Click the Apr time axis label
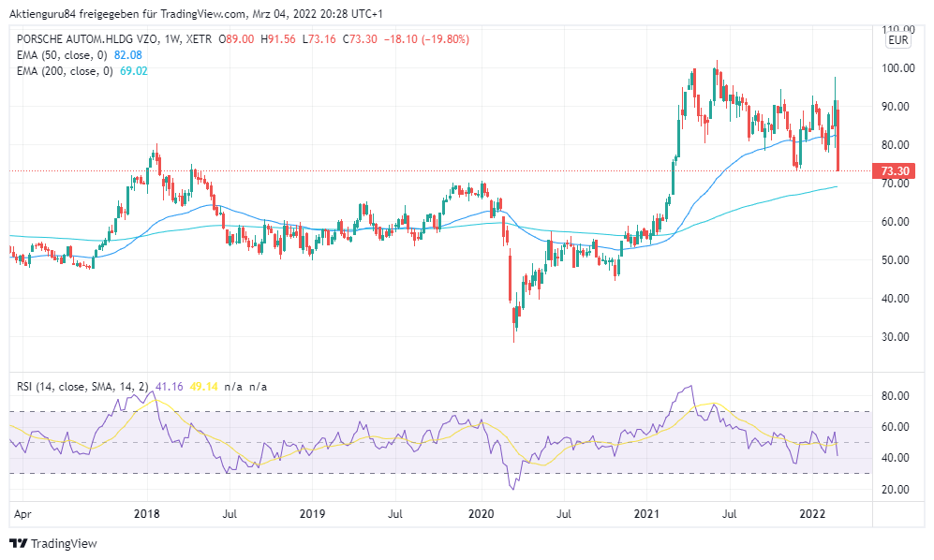The width and height of the screenshot is (934, 560). pos(22,513)
